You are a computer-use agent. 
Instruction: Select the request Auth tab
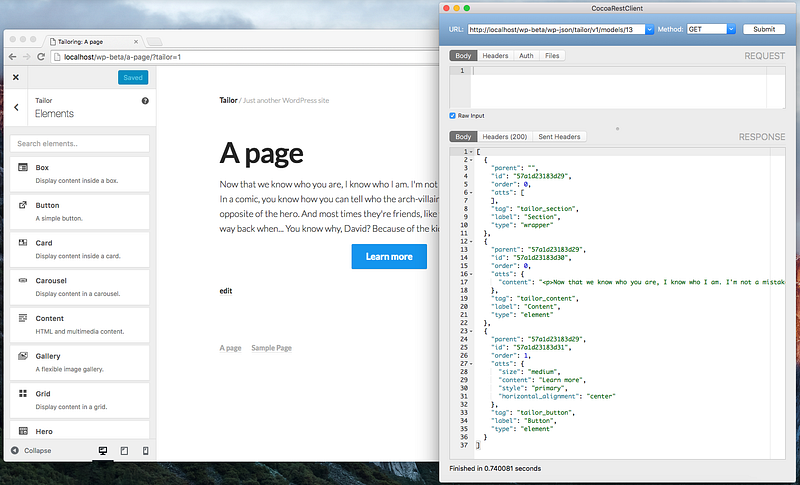tap(527, 56)
